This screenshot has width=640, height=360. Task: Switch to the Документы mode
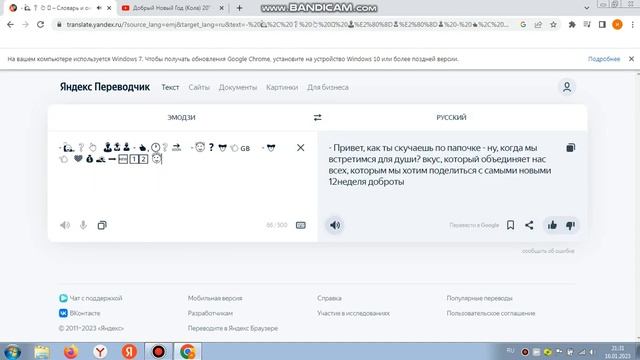pos(238,87)
